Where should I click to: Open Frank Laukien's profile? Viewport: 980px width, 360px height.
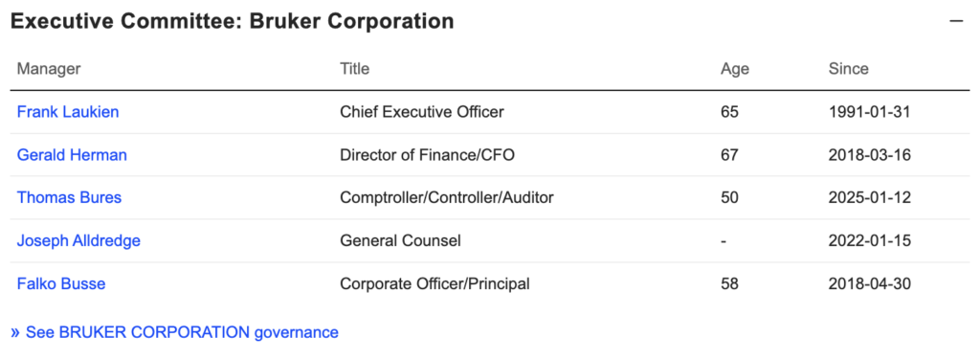pyautogui.click(x=68, y=112)
